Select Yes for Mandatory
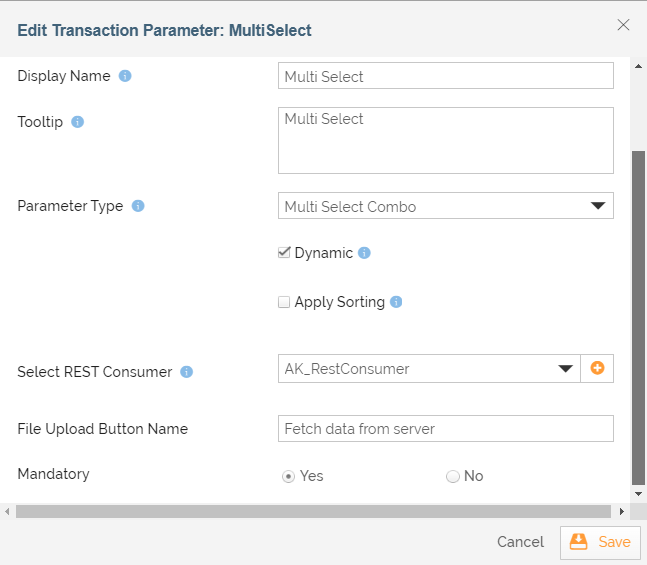The height and width of the screenshot is (565, 647). pos(288,476)
